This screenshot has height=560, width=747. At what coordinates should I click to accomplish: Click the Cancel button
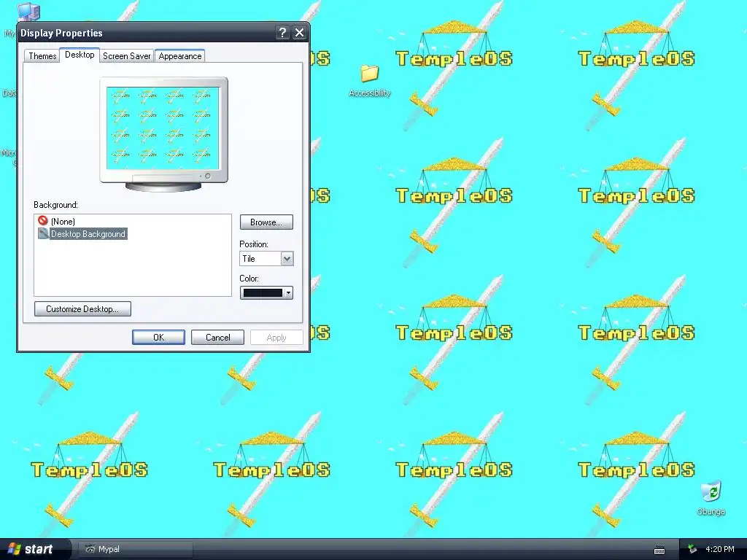coord(217,337)
